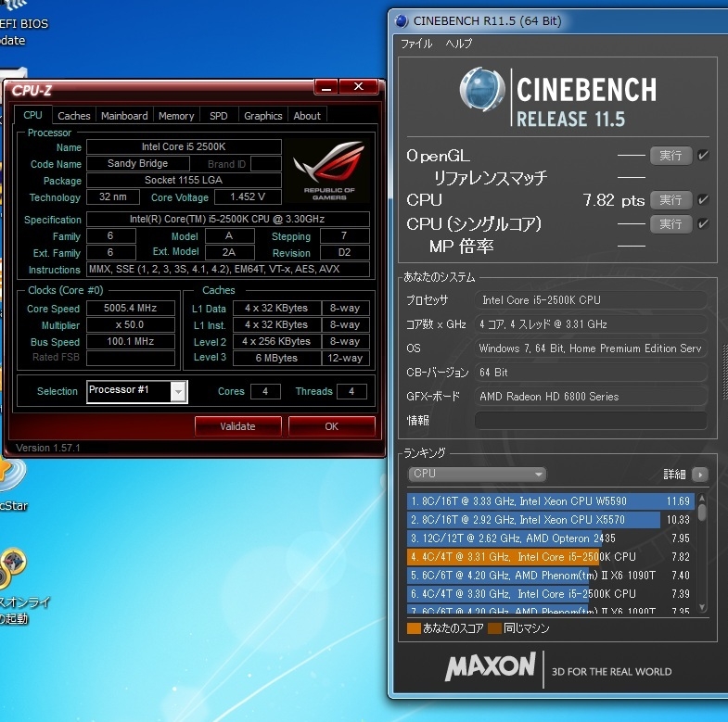Click the Core Voltage value 1.452 V

pos(248,196)
